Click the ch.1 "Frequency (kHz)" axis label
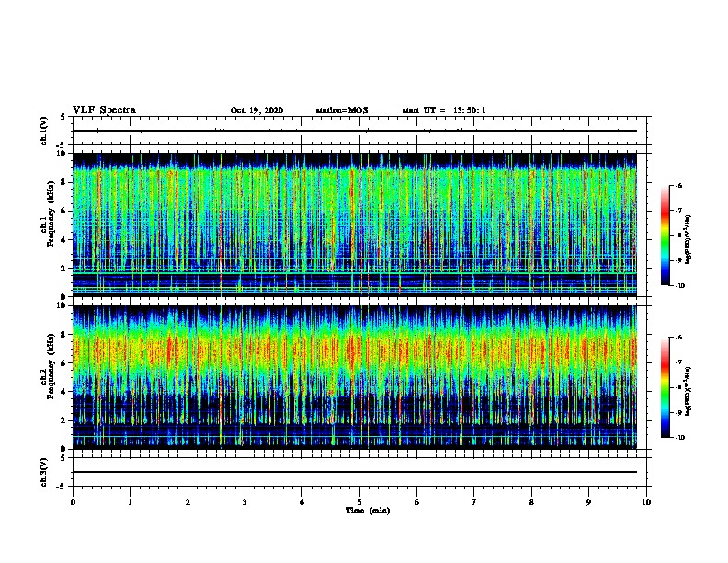 [51, 213]
